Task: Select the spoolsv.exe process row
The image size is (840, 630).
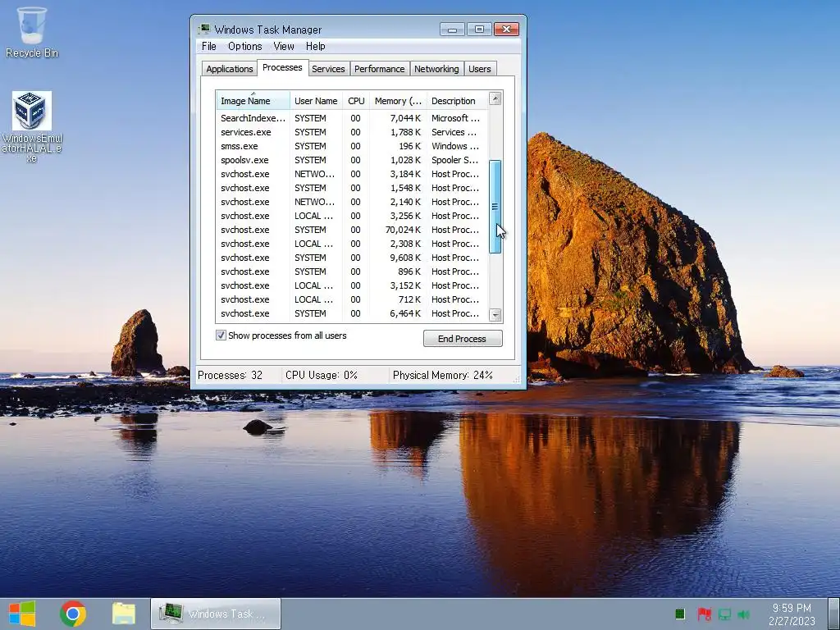Action: (x=352, y=160)
